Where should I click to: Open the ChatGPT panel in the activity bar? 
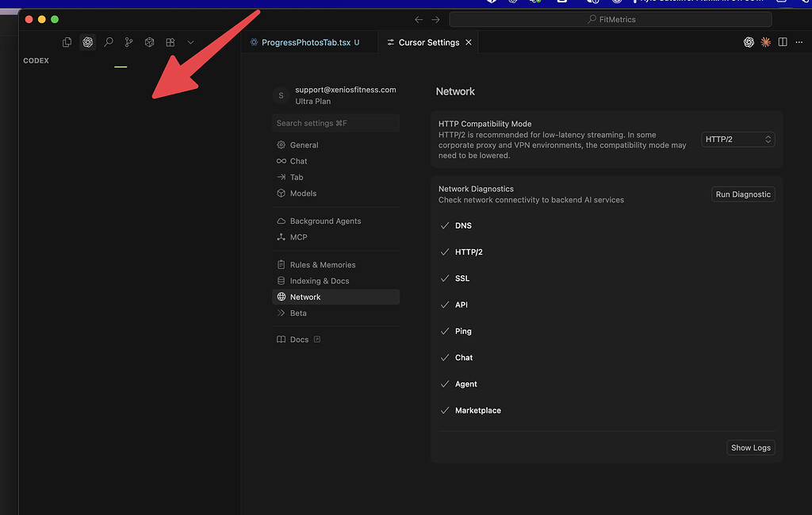click(x=87, y=42)
